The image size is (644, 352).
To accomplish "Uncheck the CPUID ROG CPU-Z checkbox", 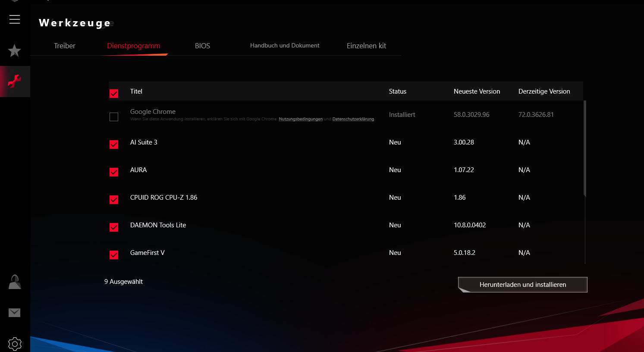I will click(x=114, y=200).
